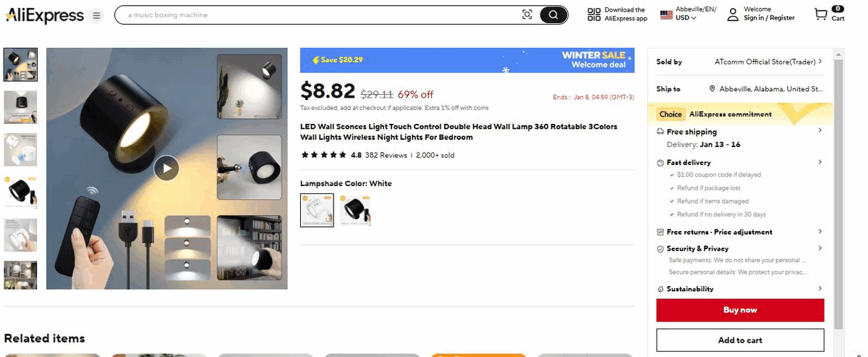Screen dimensions: 868x357
Task: Click the Buy now button
Action: pos(740,310)
